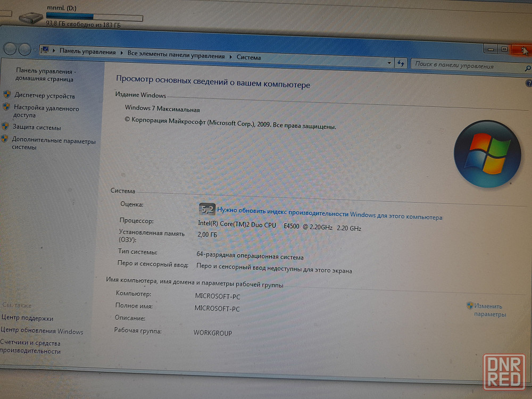Click the shield icon beside Диспетчер устройств
The image size is (532, 399).
pos(7,94)
